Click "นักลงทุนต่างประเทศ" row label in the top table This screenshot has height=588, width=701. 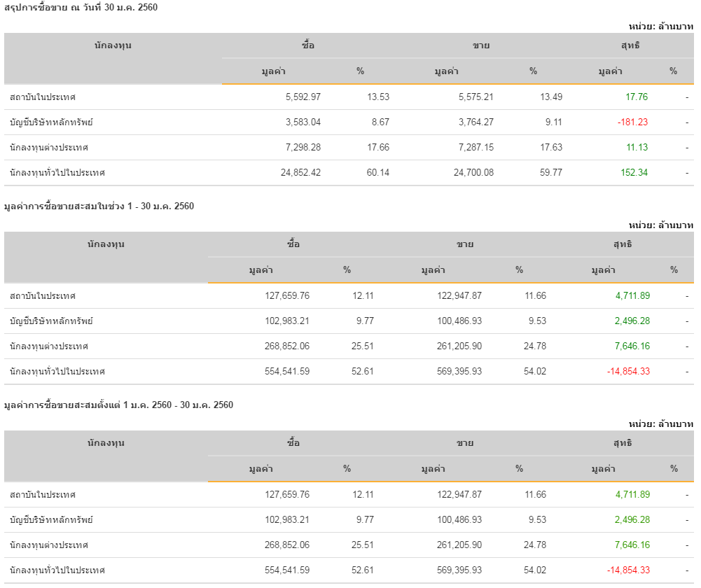(49, 148)
